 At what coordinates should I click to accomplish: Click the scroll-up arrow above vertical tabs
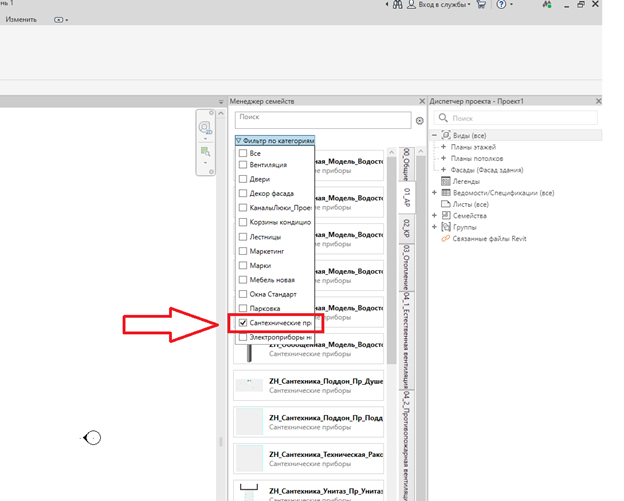pos(421,151)
